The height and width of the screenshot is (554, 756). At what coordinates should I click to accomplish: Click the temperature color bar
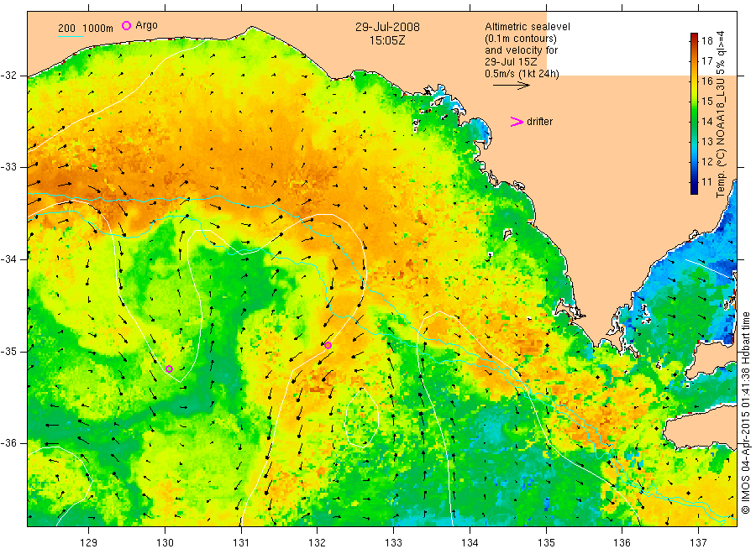tap(694, 113)
